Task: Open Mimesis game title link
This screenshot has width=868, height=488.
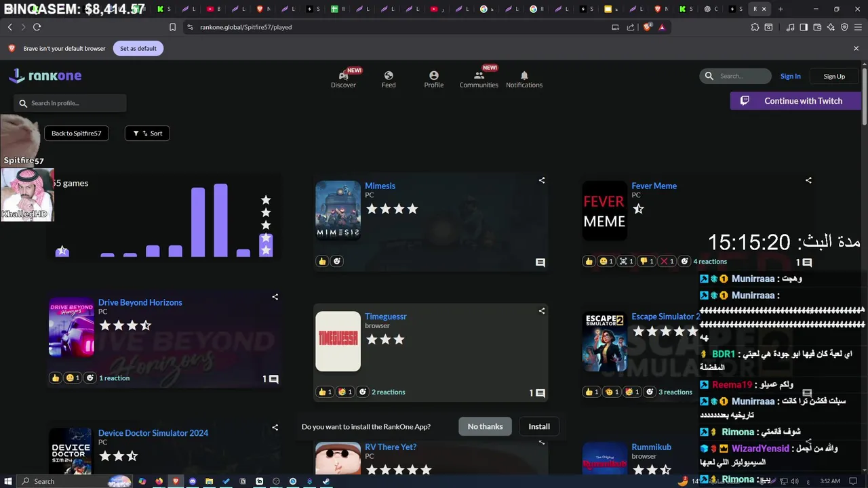Action: (x=380, y=186)
